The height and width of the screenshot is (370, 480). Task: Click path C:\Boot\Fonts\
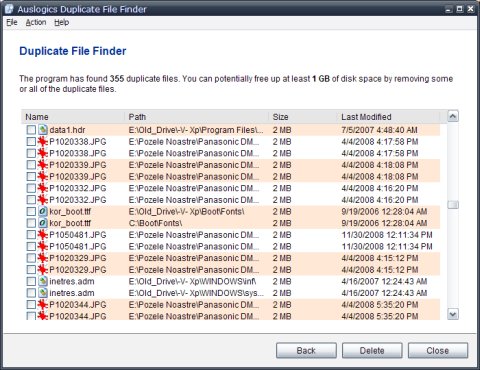pos(155,223)
